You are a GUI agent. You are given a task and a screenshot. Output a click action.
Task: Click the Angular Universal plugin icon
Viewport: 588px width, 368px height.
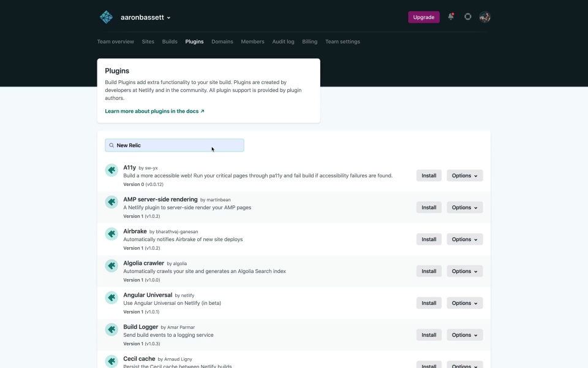pyautogui.click(x=111, y=298)
